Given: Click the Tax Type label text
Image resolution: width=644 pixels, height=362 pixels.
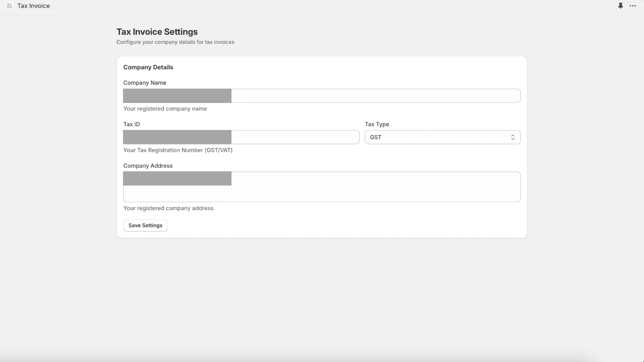Looking at the screenshot, I should 377,124.
